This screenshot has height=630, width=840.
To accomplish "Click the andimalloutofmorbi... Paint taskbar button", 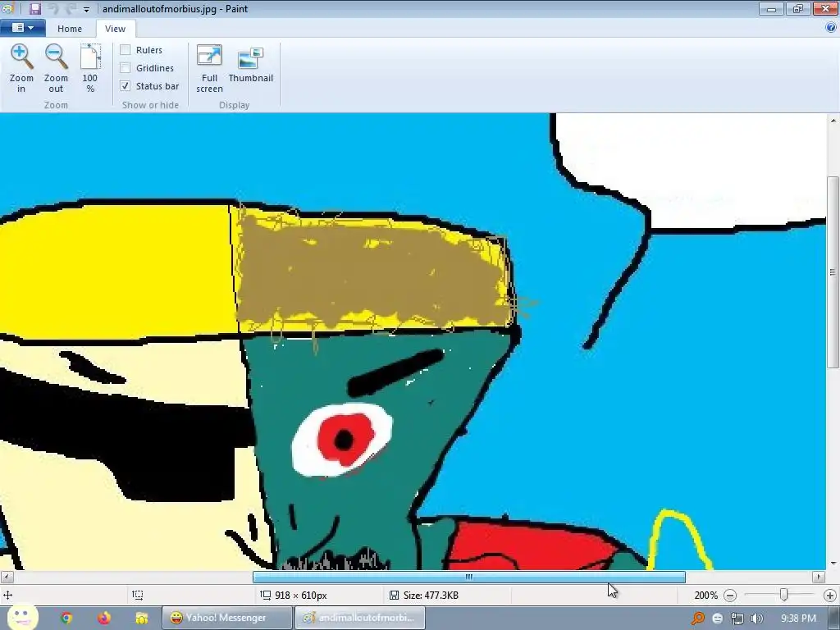I will tap(360, 618).
